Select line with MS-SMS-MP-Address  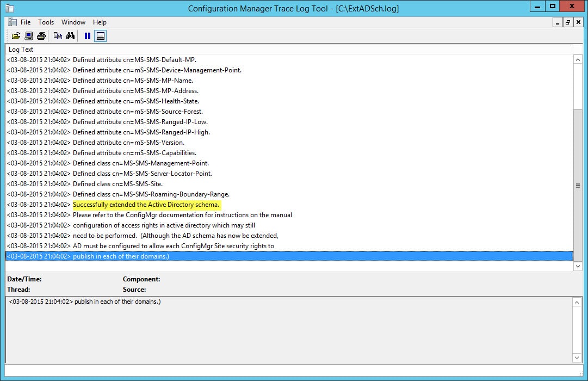click(x=289, y=91)
